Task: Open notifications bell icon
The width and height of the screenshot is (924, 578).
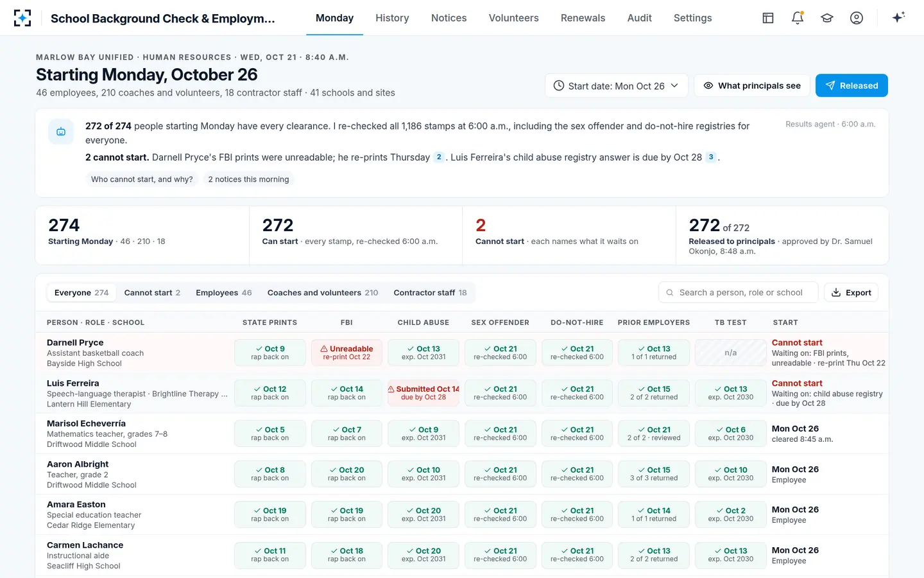Action: tap(798, 18)
